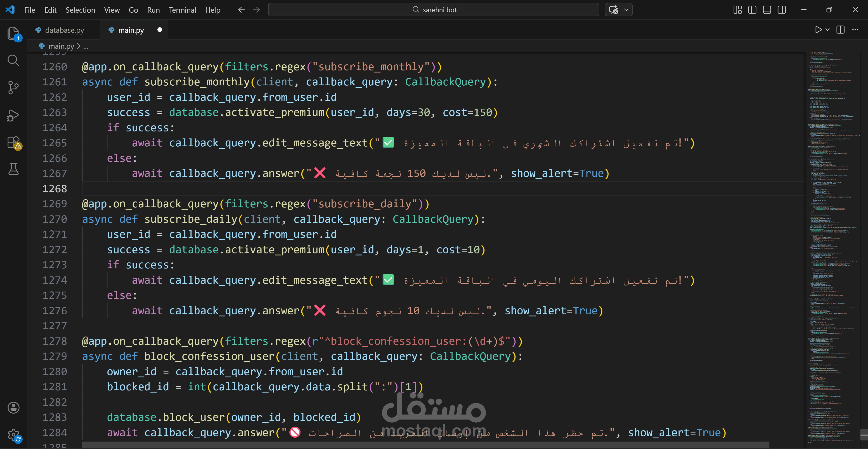Split the editor to the right
Image resolution: width=868 pixels, height=449 pixels.
coord(840,30)
